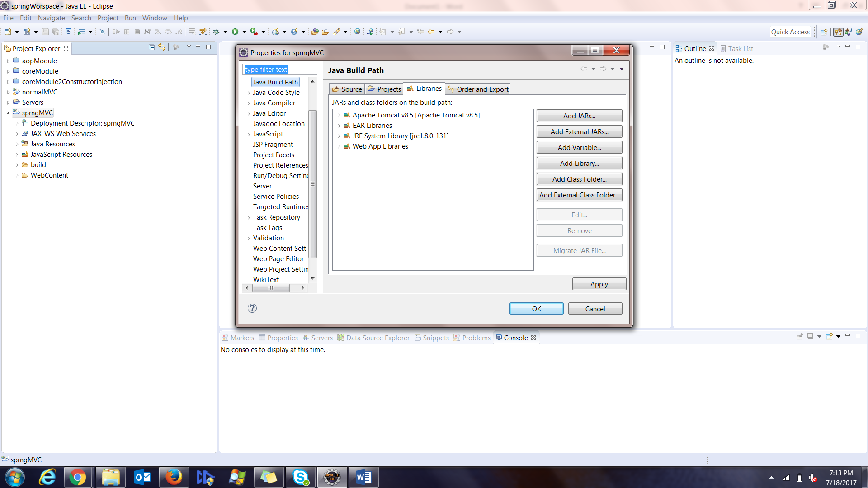The width and height of the screenshot is (868, 488).
Task: Open the Project menu
Action: [x=108, y=18]
